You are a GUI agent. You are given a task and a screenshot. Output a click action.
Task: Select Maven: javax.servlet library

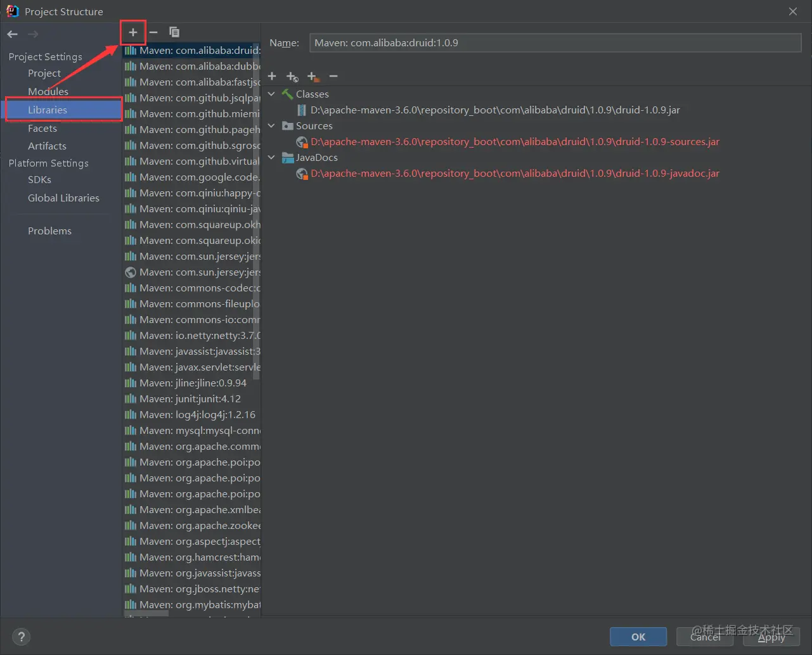point(191,367)
